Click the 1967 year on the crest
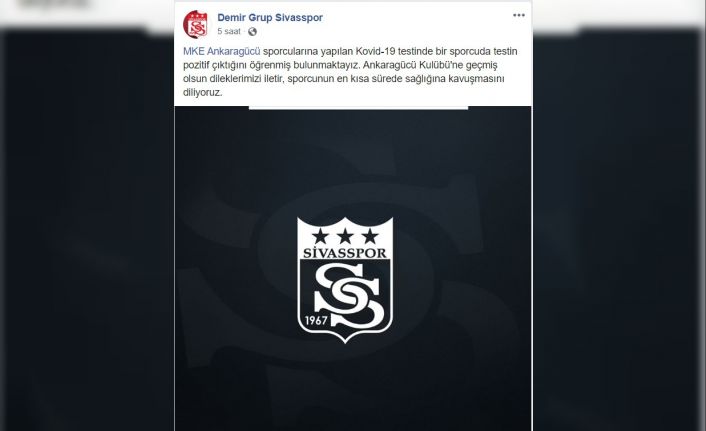 tap(316, 321)
